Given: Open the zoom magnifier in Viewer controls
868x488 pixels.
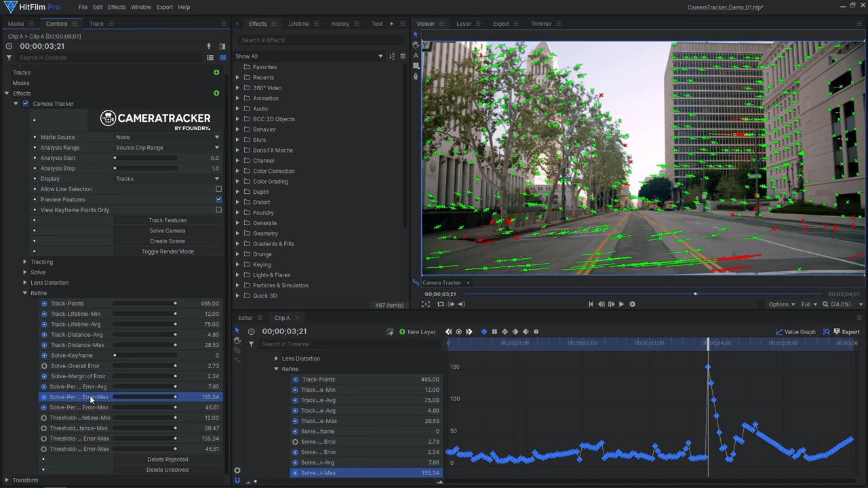Looking at the screenshot, I should point(825,304).
